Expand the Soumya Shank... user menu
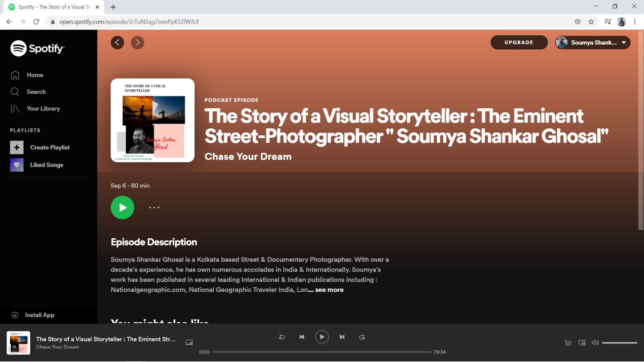The image size is (644, 362). tap(592, 43)
